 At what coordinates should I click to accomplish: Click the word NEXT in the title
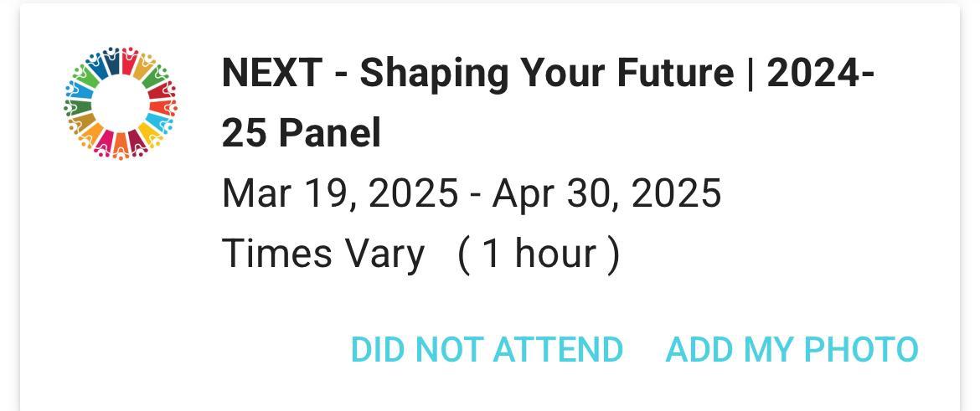pos(271,74)
